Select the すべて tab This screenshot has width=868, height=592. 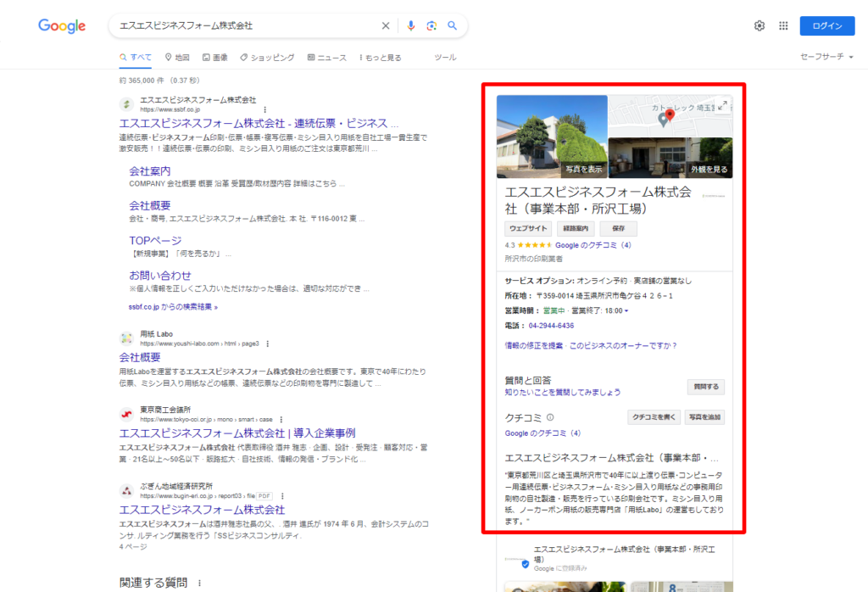tap(136, 57)
